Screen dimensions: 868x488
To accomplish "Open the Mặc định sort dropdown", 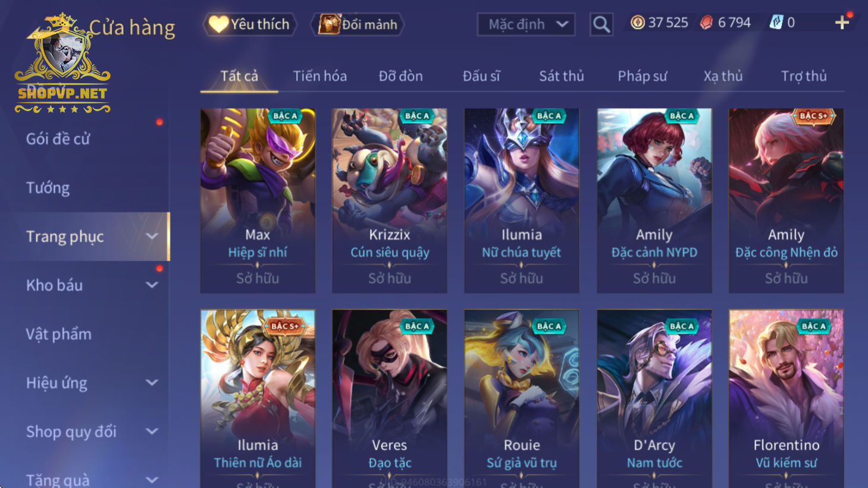I will pos(526,24).
